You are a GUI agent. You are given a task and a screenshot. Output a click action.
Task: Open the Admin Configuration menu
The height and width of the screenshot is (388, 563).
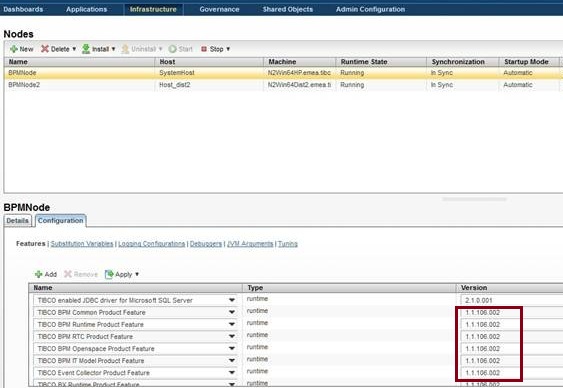tap(371, 9)
